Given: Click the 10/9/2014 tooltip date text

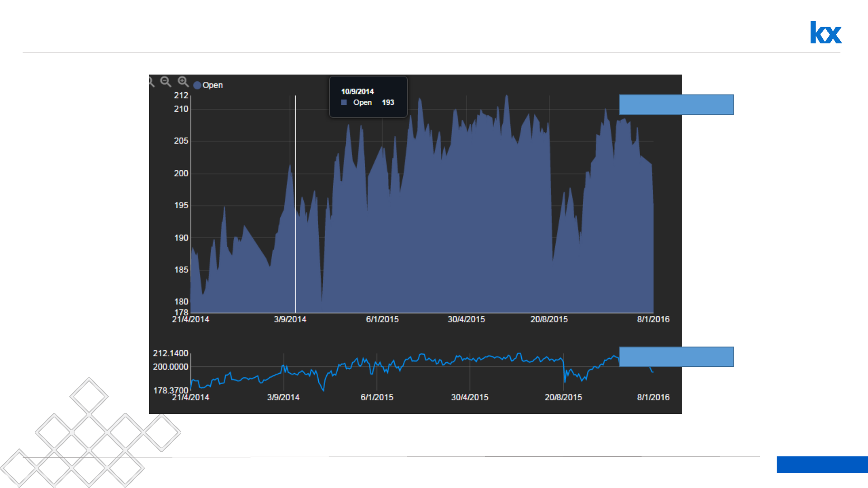Looking at the screenshot, I should click(357, 91).
